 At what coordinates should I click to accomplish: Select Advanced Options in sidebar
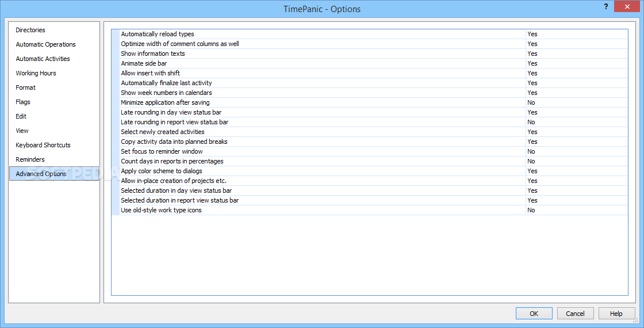point(54,174)
